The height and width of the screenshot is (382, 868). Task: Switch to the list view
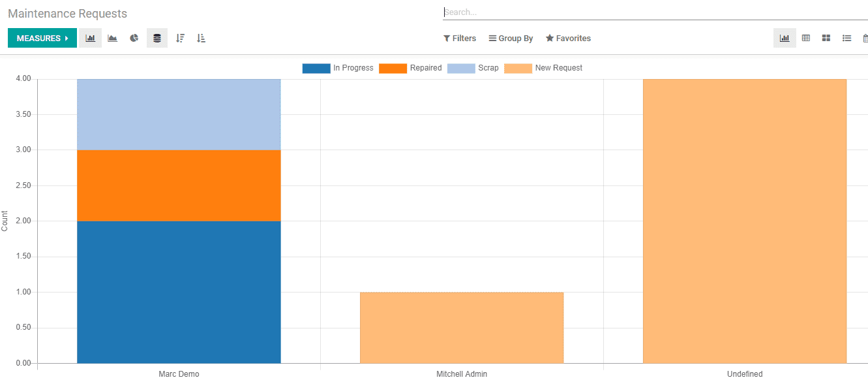click(x=846, y=38)
